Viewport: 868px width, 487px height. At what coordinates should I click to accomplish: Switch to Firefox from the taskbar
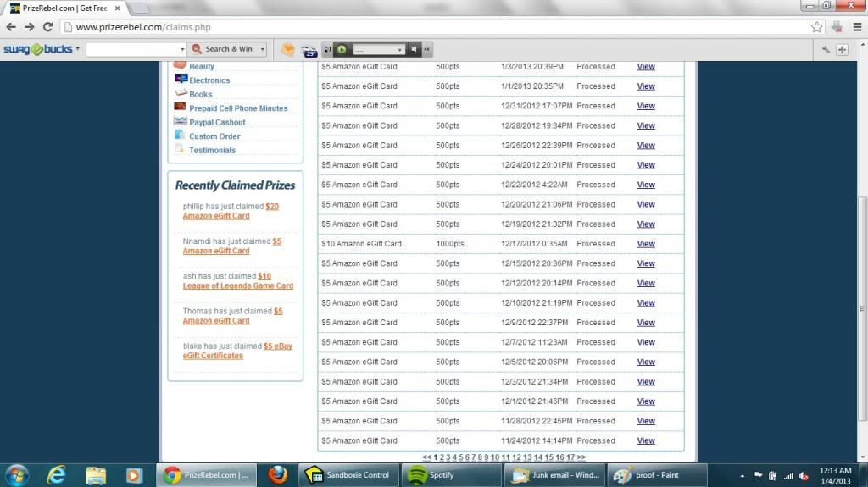(278, 475)
